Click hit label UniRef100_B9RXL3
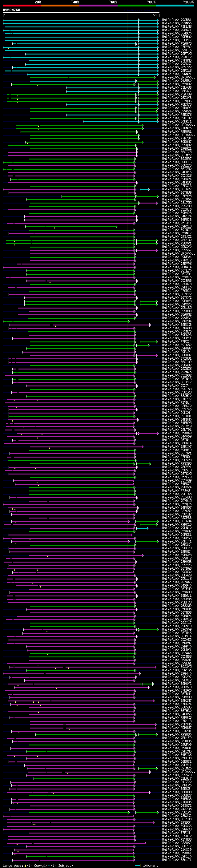197x868 pixels. click(x=177, y=226)
